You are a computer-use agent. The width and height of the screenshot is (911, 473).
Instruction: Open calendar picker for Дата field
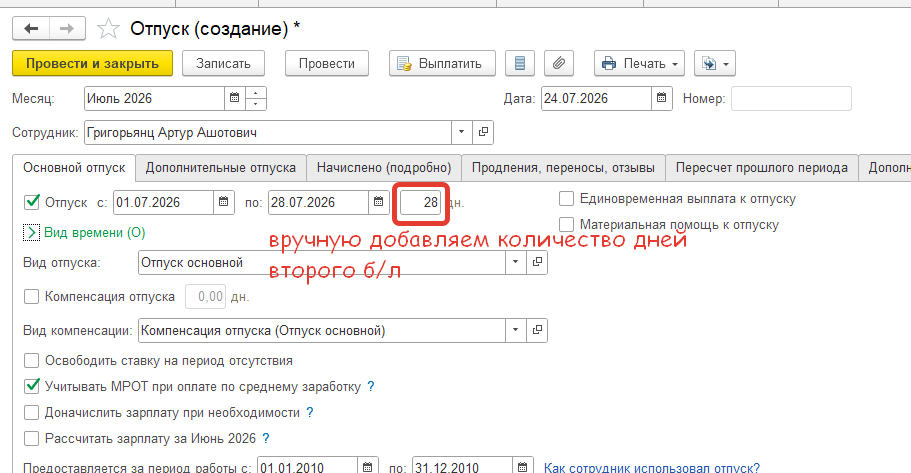pos(662,98)
